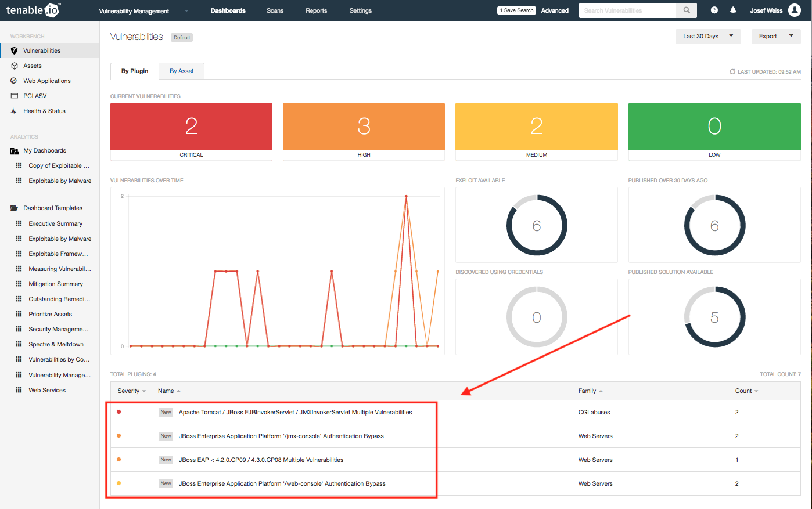Click the tenable.io logo

pos(33,10)
